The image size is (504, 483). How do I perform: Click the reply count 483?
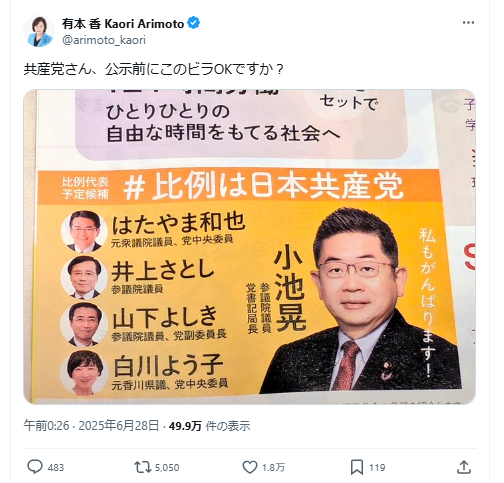[x=56, y=467]
